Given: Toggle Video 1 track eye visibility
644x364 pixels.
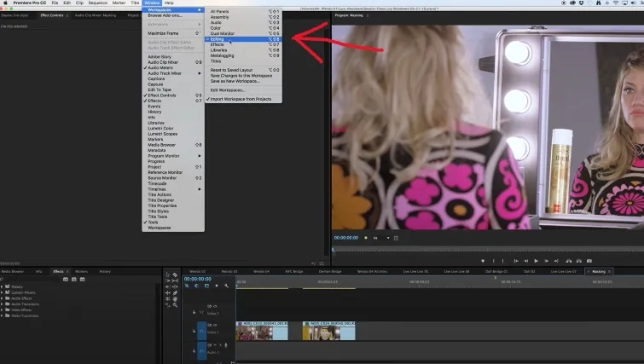Looking at the screenshot, I should pyautogui.click(x=215, y=325).
